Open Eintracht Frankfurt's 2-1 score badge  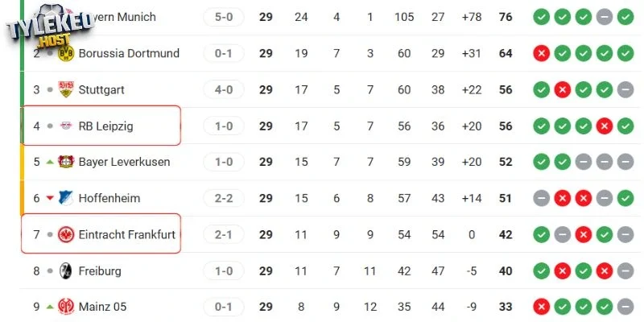click(x=224, y=234)
